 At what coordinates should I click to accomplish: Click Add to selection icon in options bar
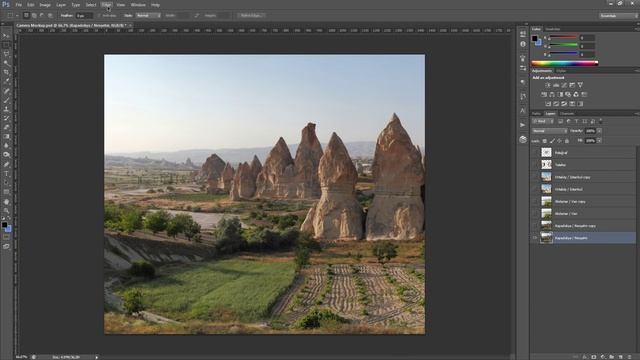tap(34, 16)
